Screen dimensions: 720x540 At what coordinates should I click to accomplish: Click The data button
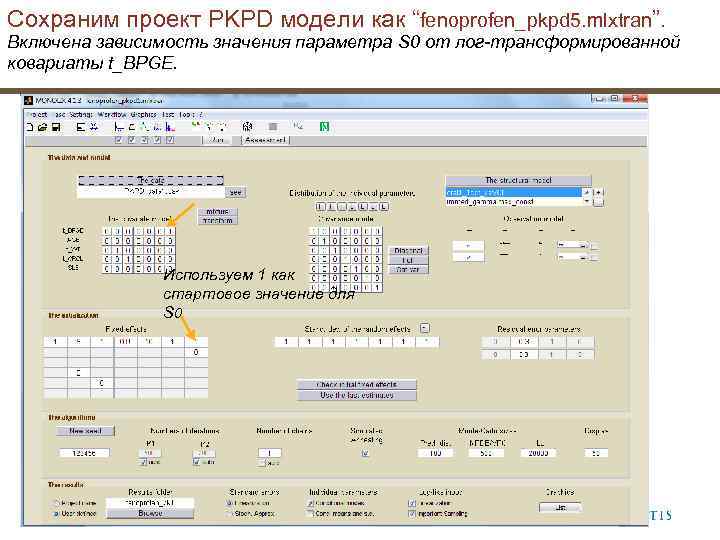click(151, 180)
